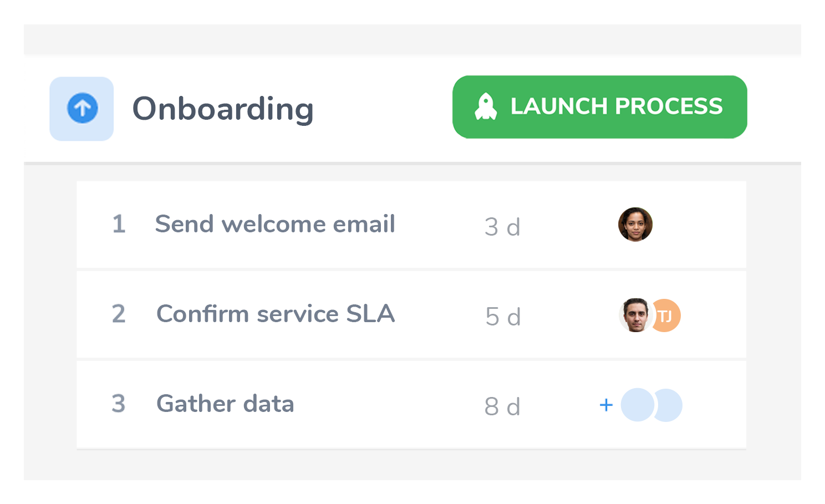
Task: Launch the Onboarding process
Action: pyautogui.click(x=600, y=107)
